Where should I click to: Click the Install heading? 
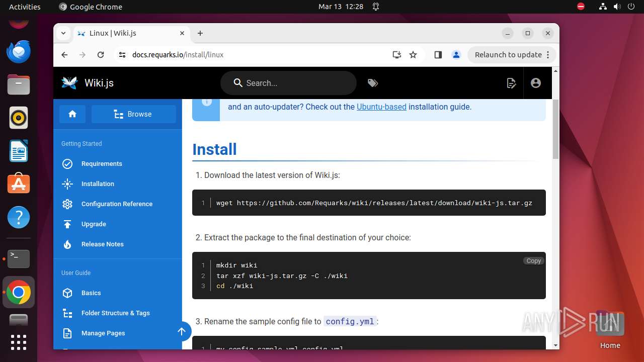pos(214,149)
